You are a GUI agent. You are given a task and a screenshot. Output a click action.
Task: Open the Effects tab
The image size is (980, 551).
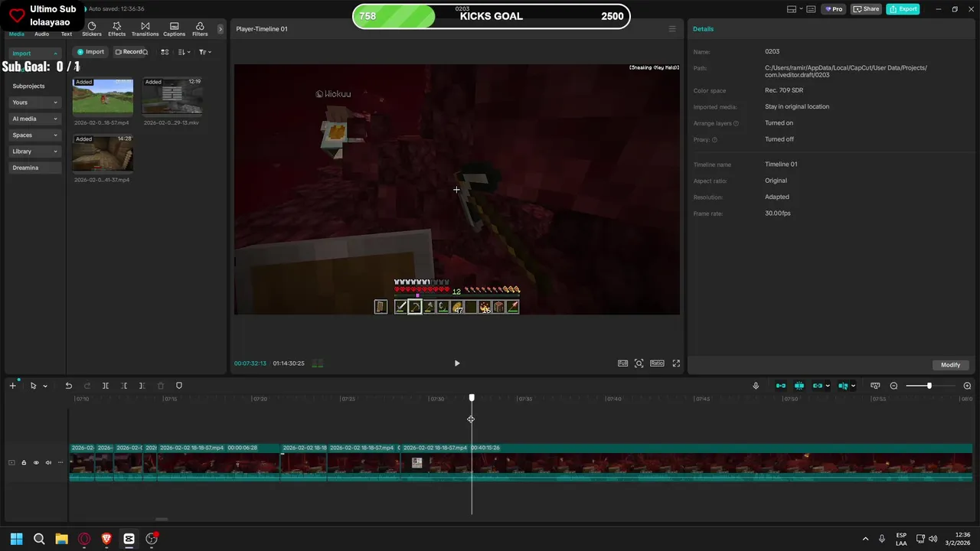click(117, 29)
